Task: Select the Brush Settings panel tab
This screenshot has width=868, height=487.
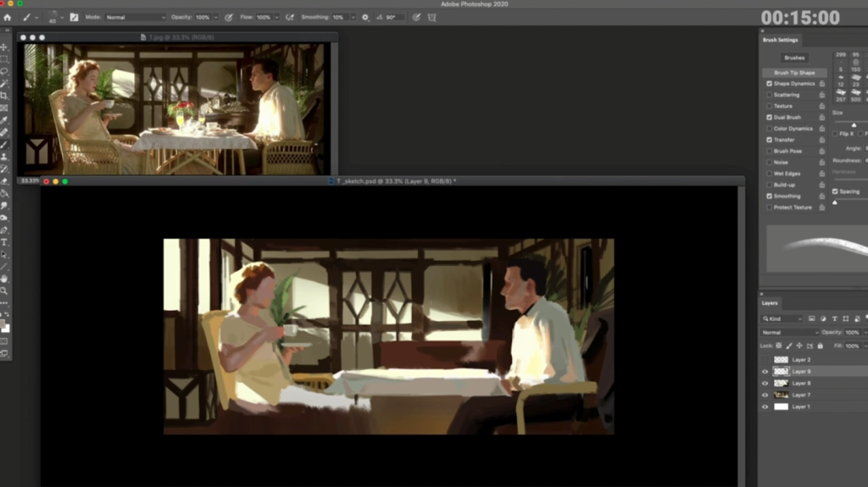Action: coord(780,40)
